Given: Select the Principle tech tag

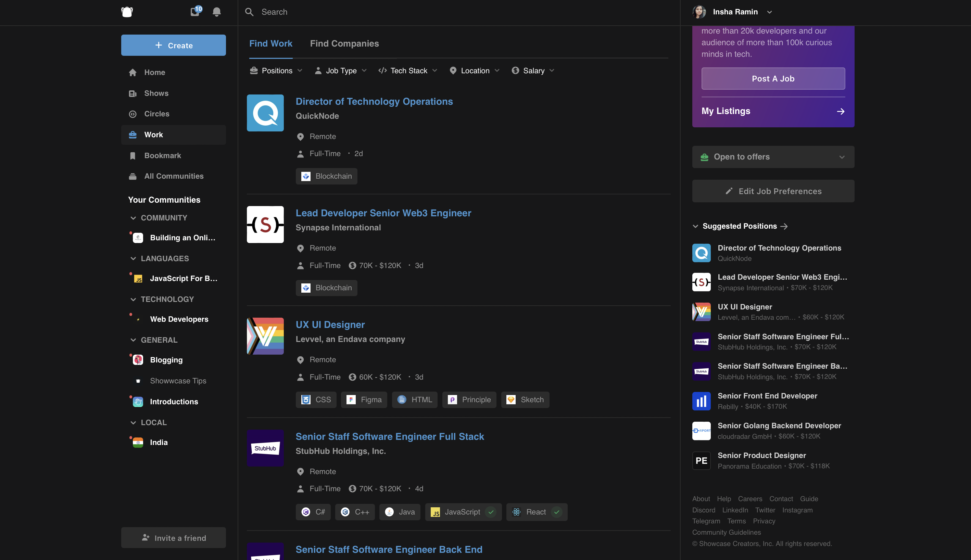Looking at the screenshot, I should tap(469, 400).
